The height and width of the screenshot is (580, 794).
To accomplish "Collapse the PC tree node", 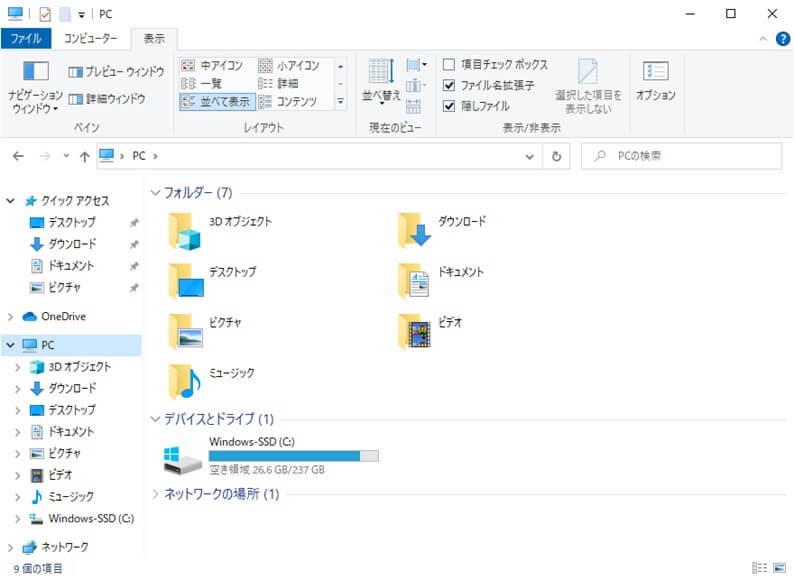I will tap(10, 345).
